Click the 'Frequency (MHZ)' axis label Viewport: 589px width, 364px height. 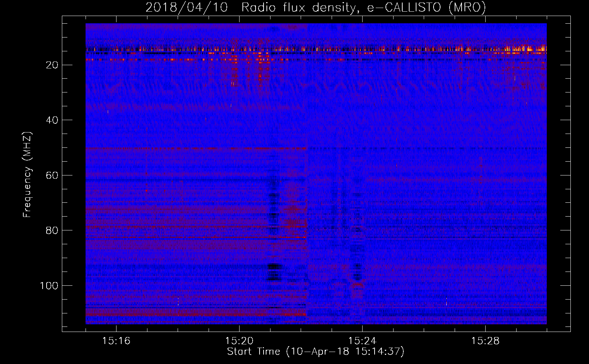(27, 175)
